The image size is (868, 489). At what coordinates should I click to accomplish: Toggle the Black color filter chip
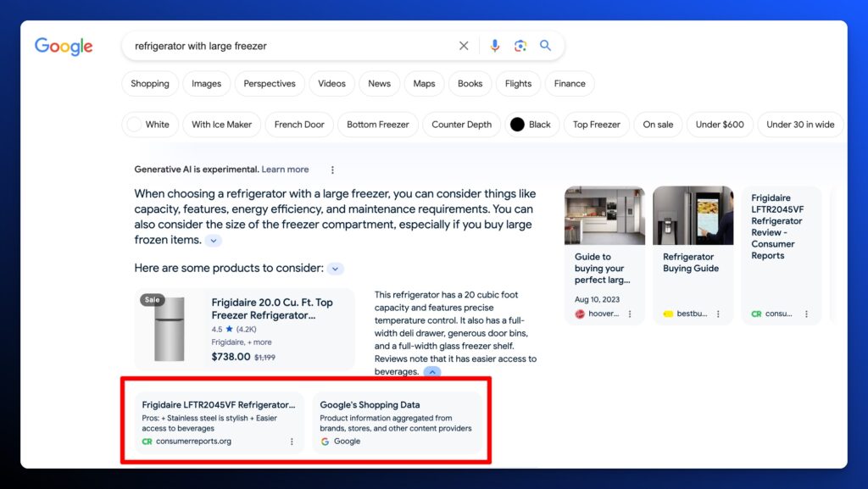[530, 125]
